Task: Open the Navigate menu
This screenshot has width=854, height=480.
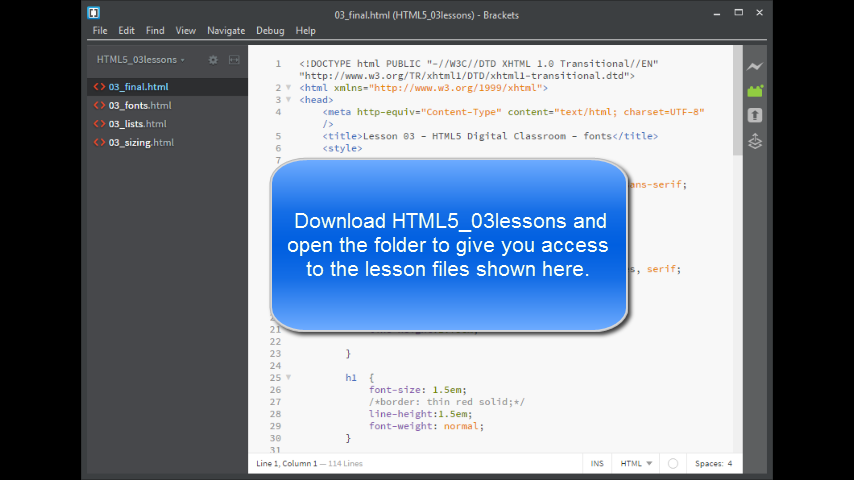Action: [x=226, y=31]
